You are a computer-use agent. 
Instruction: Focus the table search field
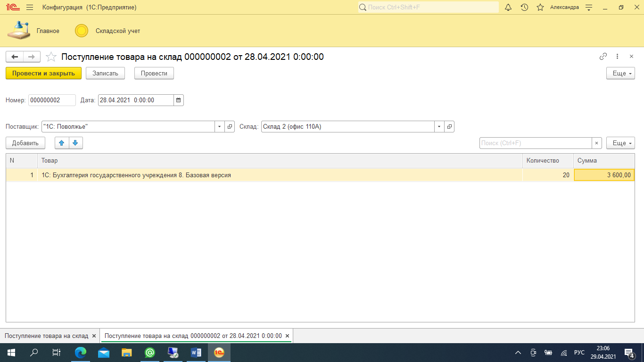pos(536,143)
